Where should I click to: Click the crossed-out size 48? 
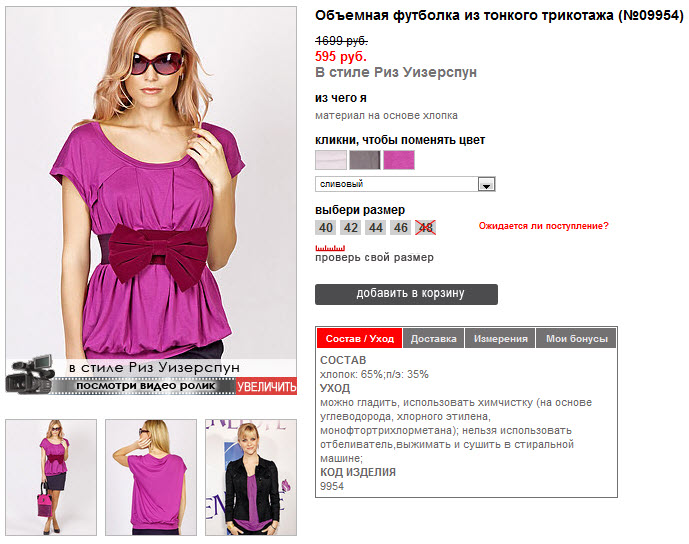click(426, 228)
